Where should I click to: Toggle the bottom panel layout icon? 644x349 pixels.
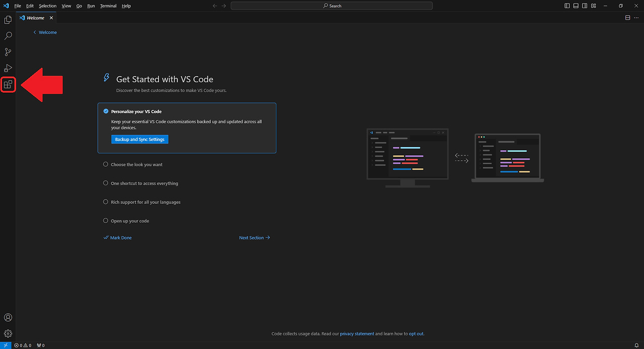(576, 6)
